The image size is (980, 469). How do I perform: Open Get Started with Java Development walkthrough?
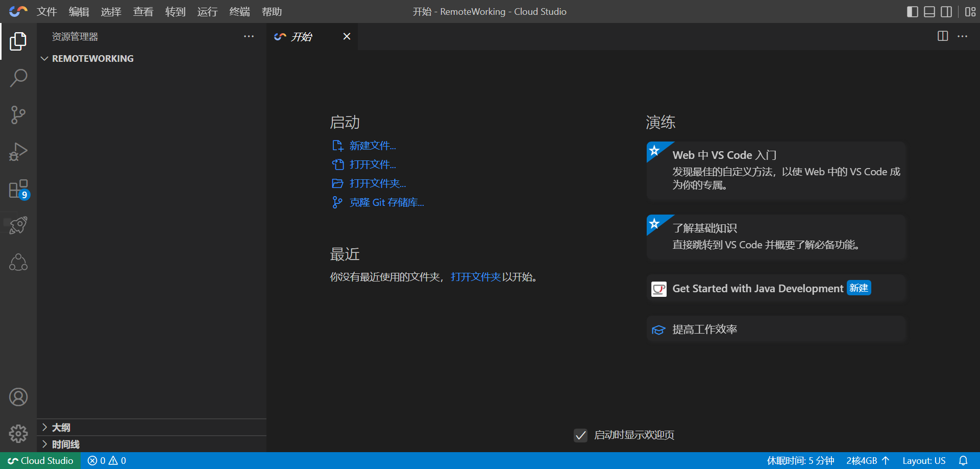(776, 289)
